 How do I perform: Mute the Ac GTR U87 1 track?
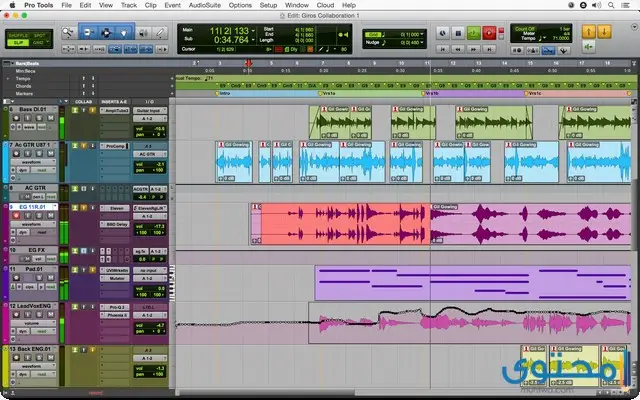[x=51, y=153]
